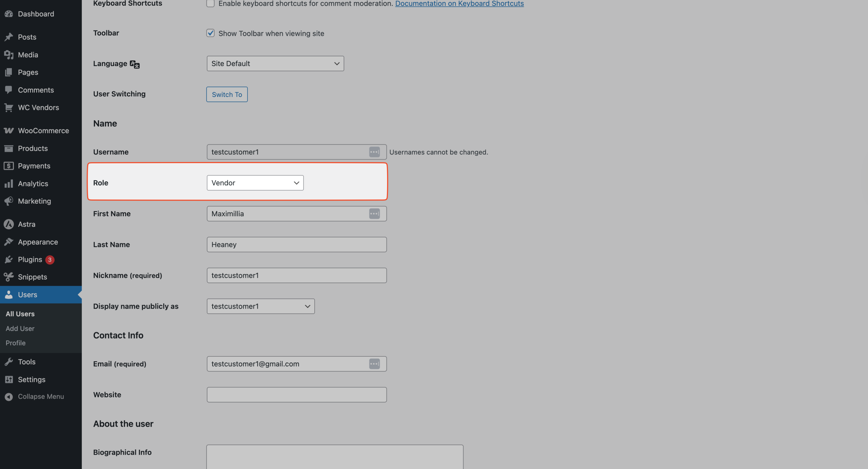
Task: Uncheck Show Toolbar when viewing site
Action: (210, 33)
